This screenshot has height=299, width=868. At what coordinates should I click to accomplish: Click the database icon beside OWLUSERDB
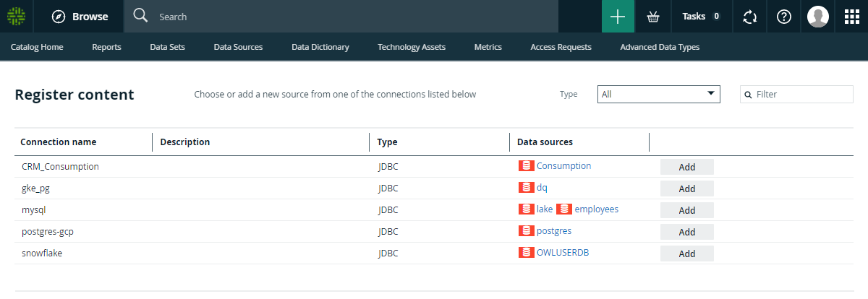pyautogui.click(x=527, y=253)
